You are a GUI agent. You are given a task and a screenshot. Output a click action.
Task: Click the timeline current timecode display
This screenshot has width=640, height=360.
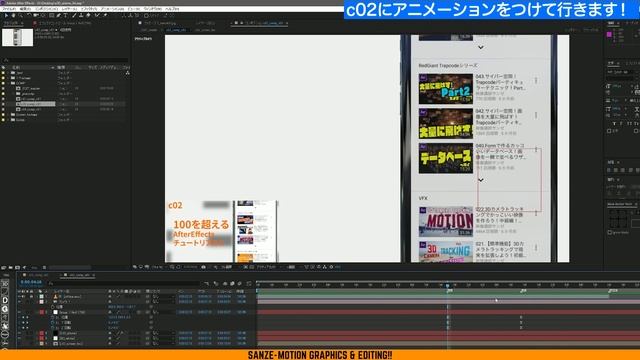coord(31,282)
